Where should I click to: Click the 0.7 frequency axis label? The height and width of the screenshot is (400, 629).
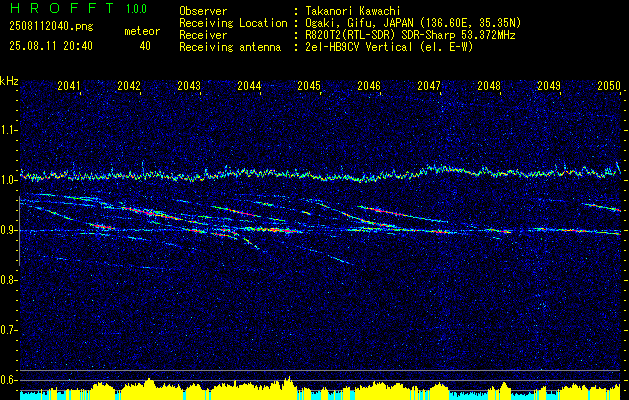tap(8, 330)
